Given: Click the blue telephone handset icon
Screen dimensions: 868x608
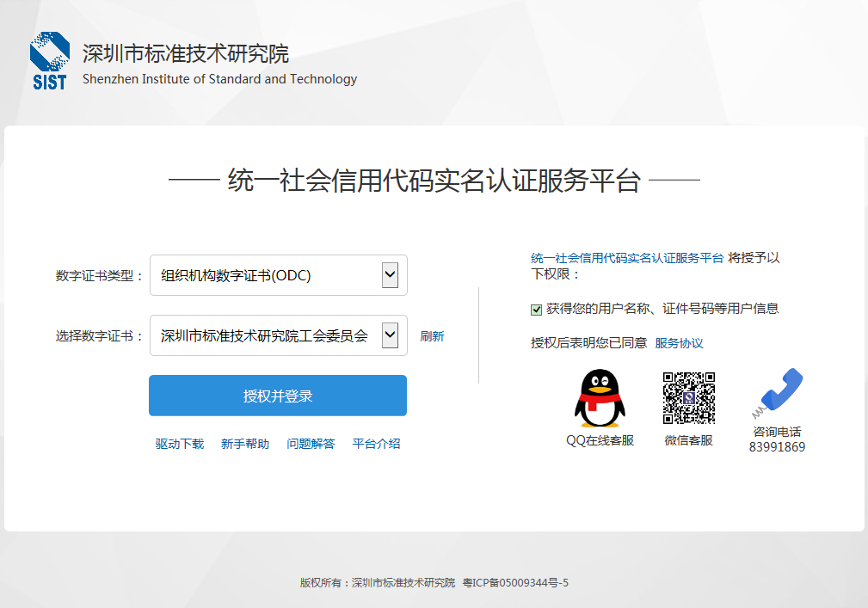Looking at the screenshot, I should coord(779,391).
